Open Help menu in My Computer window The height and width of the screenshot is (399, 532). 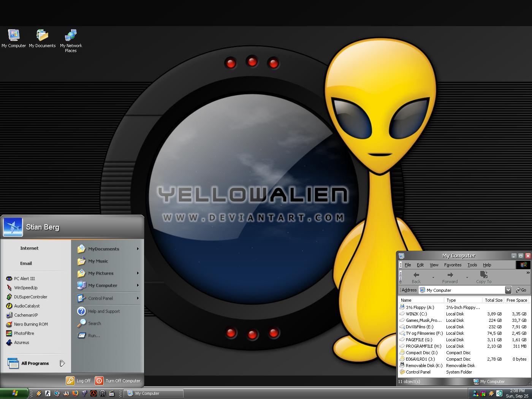tap(487, 265)
